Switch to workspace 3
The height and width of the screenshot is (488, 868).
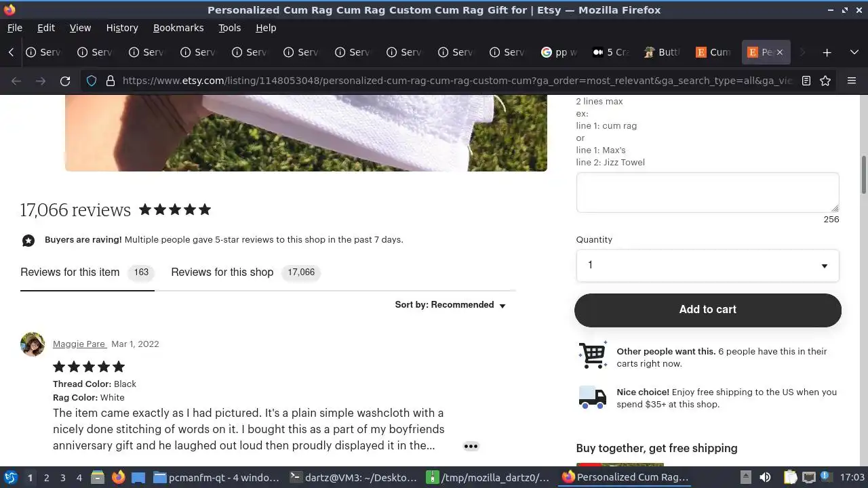62,478
